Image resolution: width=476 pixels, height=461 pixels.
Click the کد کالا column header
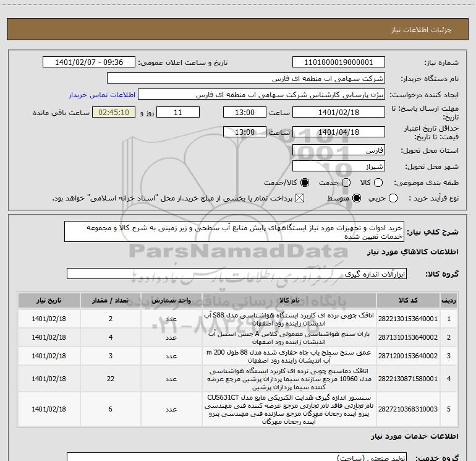(x=408, y=300)
